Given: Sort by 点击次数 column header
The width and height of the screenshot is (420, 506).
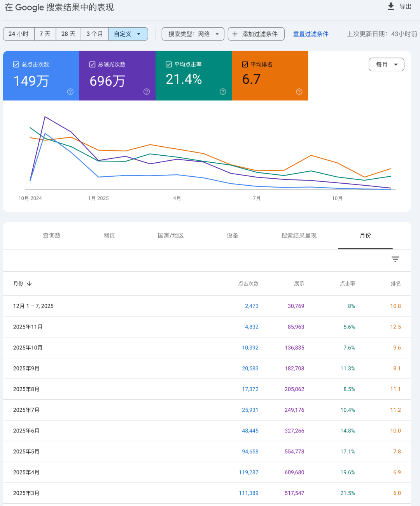Looking at the screenshot, I should pyautogui.click(x=248, y=283).
